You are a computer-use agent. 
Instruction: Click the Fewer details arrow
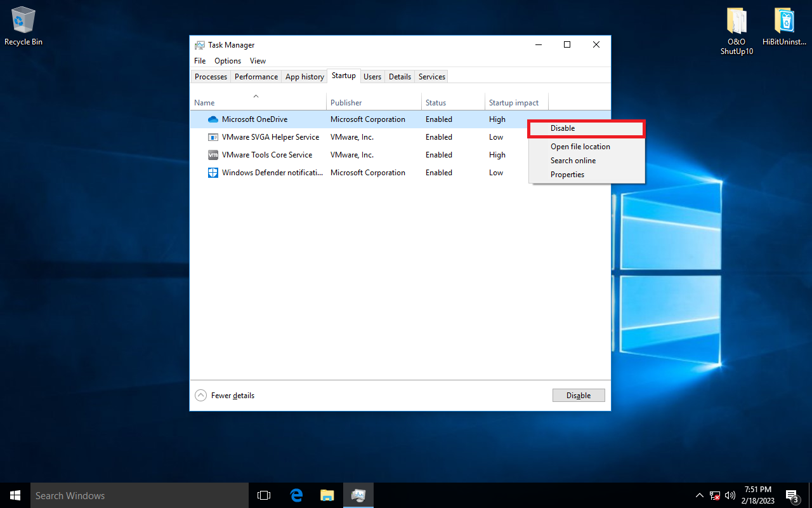tap(201, 395)
